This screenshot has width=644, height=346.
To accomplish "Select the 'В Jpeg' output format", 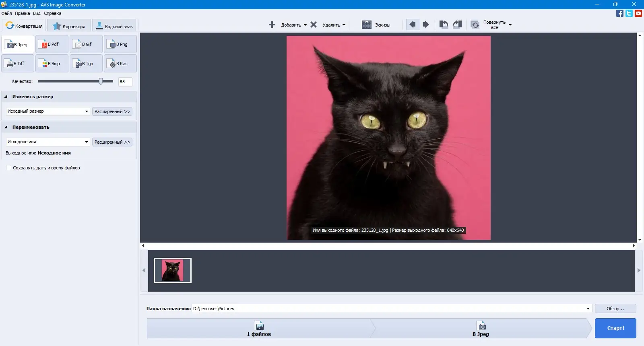I will (x=18, y=44).
